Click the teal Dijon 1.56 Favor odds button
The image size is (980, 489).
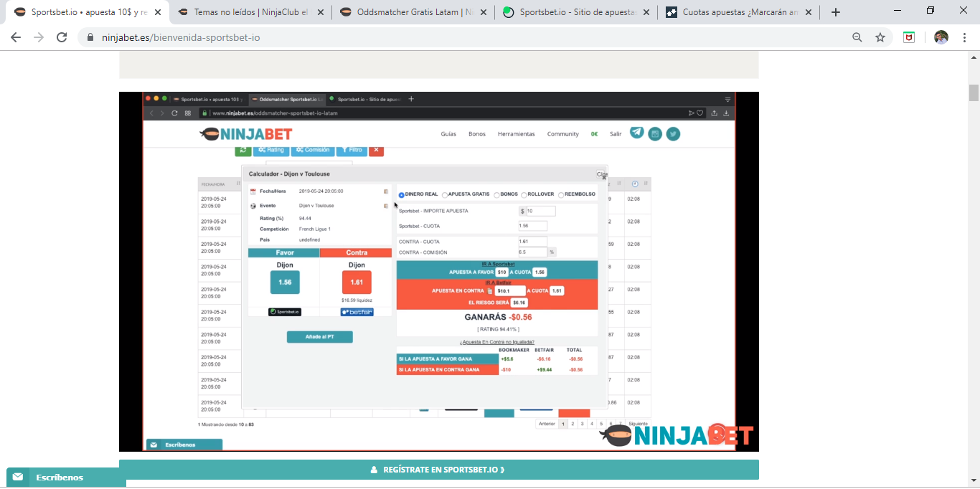285,283
